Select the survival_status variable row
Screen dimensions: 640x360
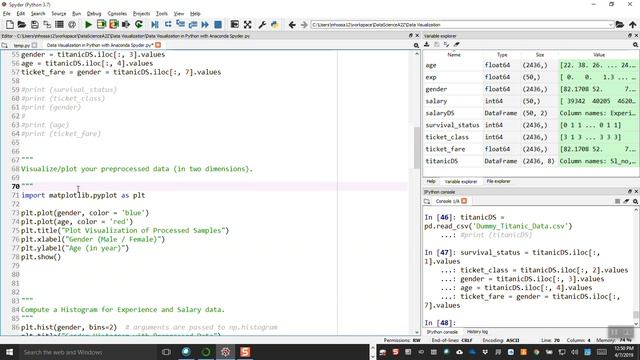(x=531, y=125)
